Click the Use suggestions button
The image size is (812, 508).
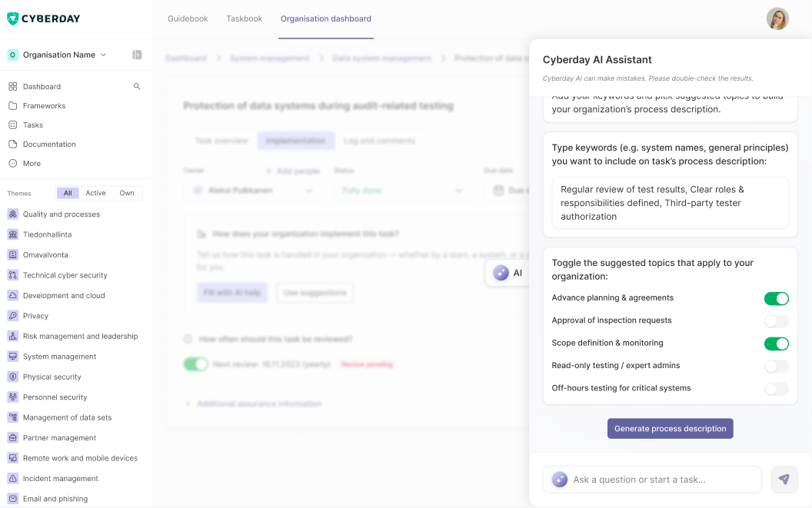(x=314, y=293)
